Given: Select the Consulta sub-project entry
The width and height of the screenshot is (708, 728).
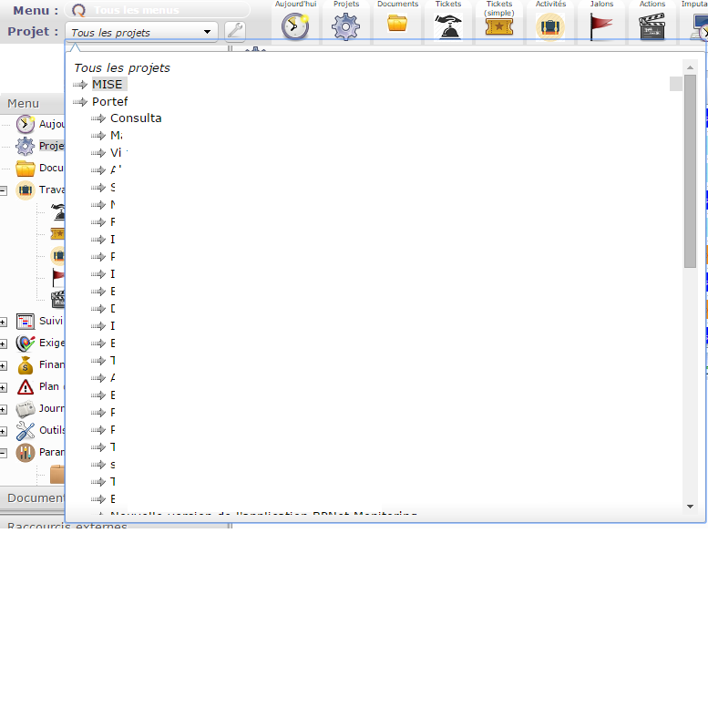Looking at the screenshot, I should click(x=136, y=118).
